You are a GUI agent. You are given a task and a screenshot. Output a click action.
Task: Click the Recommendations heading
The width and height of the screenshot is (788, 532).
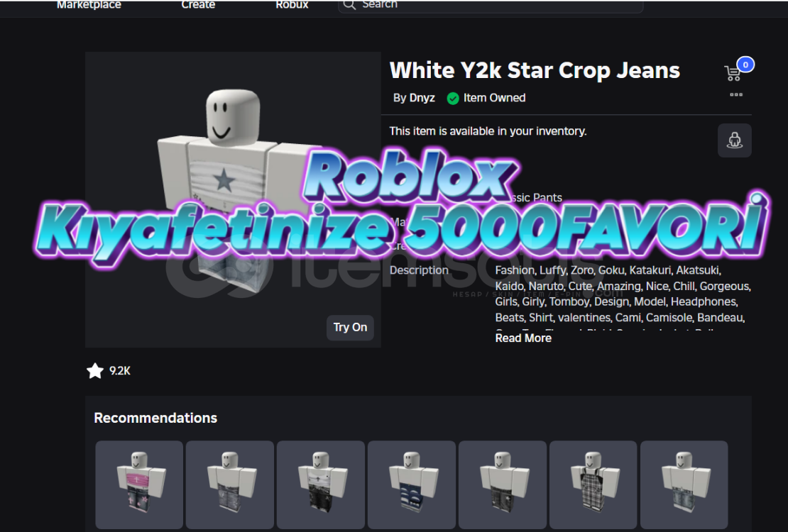coord(155,418)
